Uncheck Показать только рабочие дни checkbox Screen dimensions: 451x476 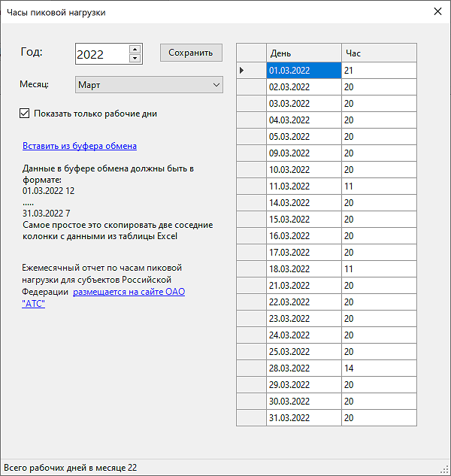coord(25,114)
